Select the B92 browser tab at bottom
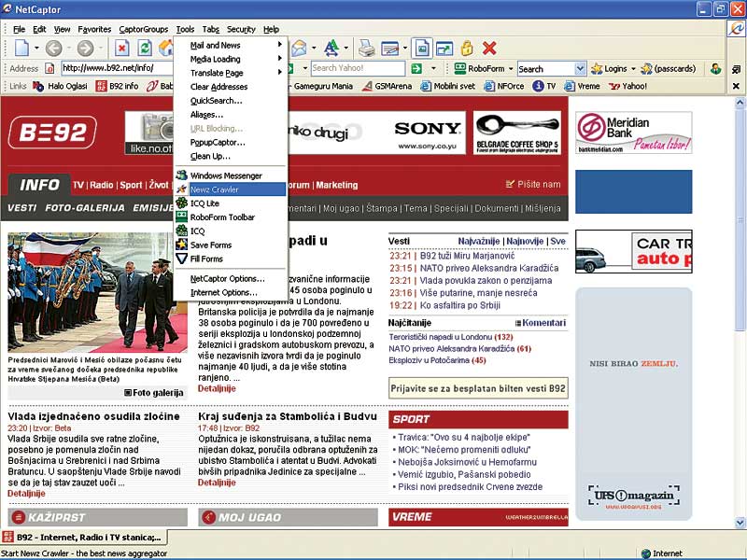Image resolution: width=747 pixels, height=560 pixels. click(x=84, y=538)
